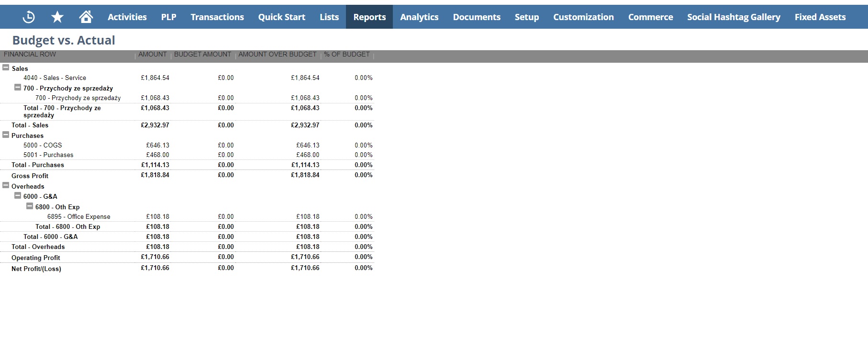The image size is (868, 339).
Task: Open the Fixed Assets menu
Action: pos(820,17)
